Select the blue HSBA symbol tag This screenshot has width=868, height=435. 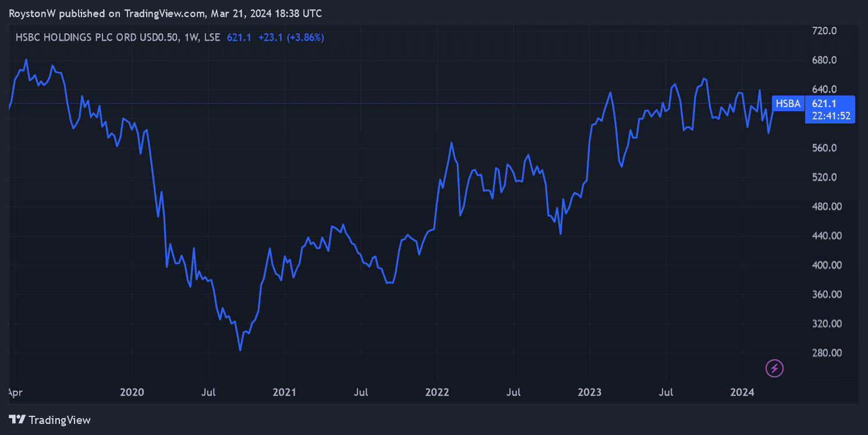point(788,104)
